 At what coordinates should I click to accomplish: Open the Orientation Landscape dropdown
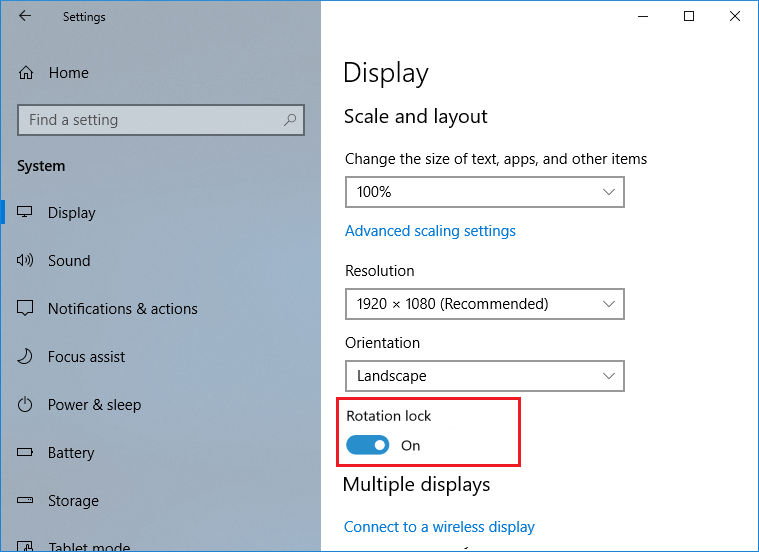click(x=484, y=376)
